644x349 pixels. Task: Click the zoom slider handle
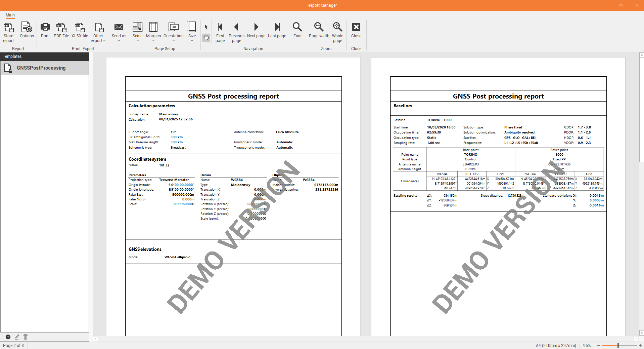coord(618,346)
